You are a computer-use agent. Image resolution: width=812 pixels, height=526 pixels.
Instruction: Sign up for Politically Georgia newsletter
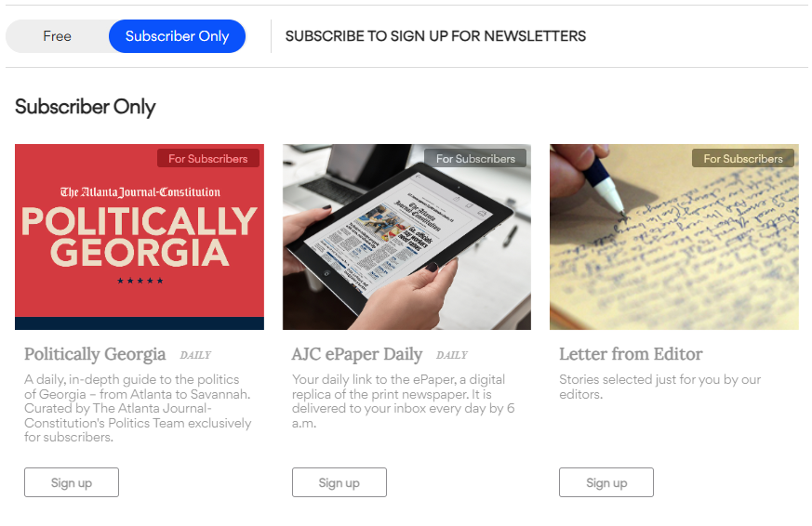pyautogui.click(x=72, y=482)
